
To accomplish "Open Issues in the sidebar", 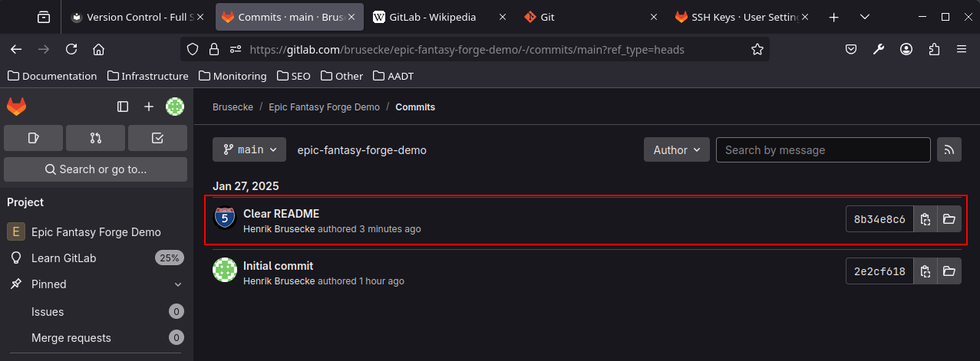I will point(95,312).
